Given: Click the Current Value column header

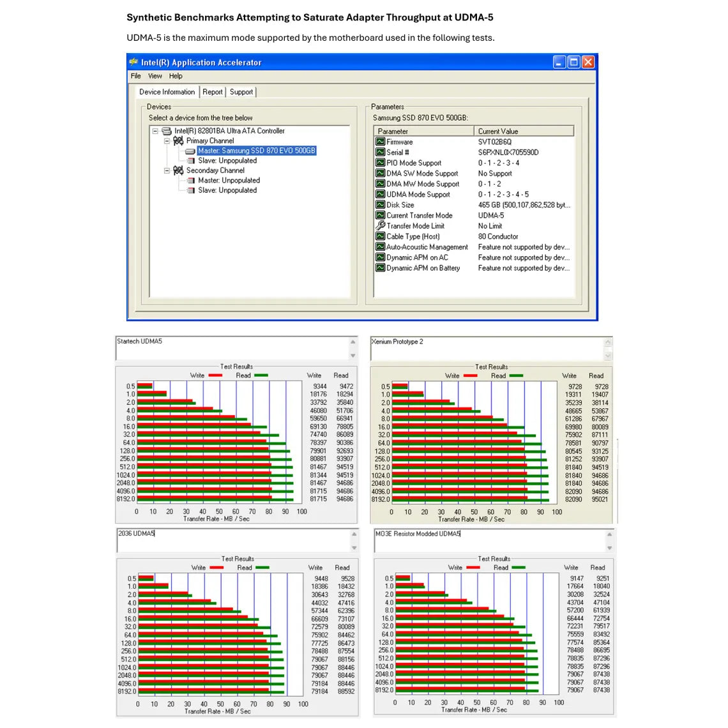Looking at the screenshot, I should (x=524, y=132).
